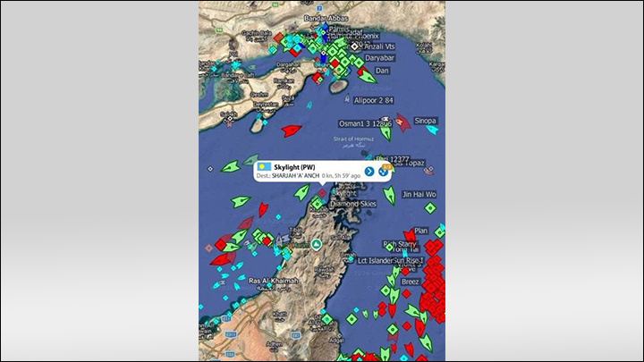Select red diamond just below Breez label
The height and width of the screenshot is (362, 644).
pos(406,294)
